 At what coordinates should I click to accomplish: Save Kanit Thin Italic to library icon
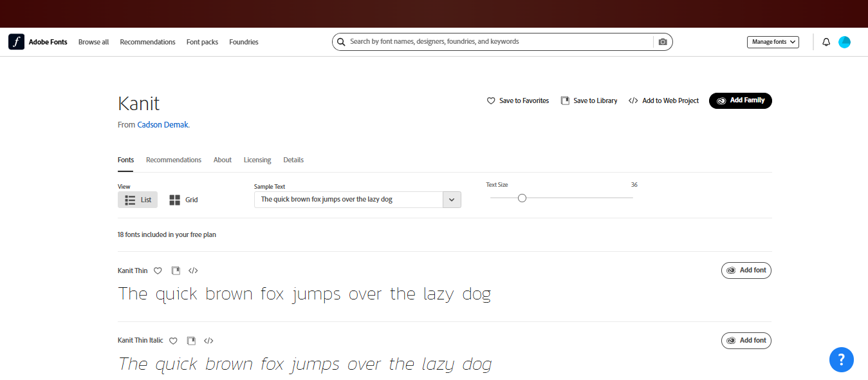click(191, 340)
